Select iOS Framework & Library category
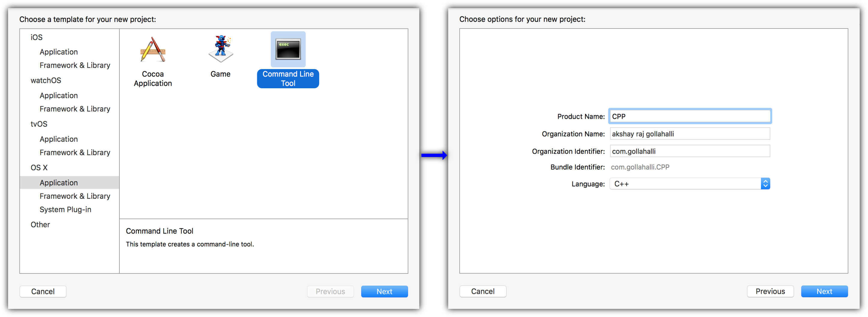The height and width of the screenshot is (317, 868). tap(75, 65)
